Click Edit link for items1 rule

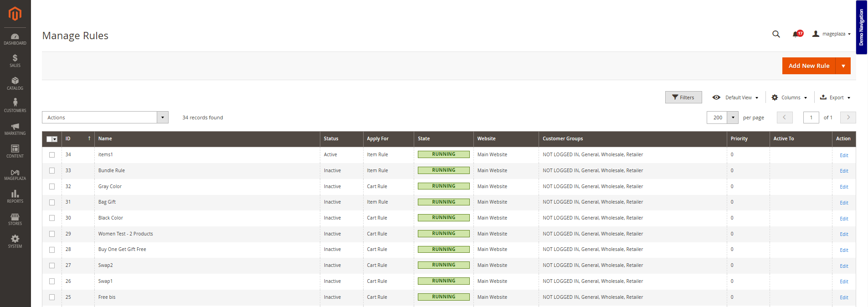click(x=844, y=155)
